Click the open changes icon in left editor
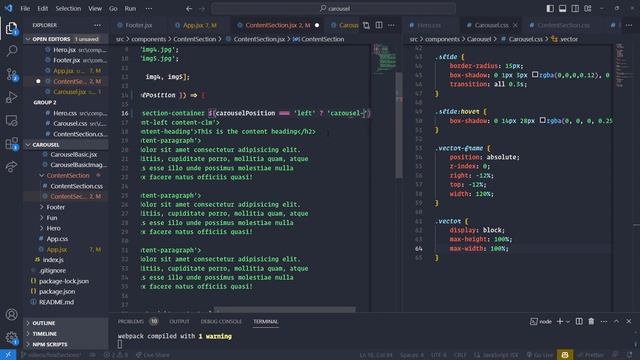Viewport: 640px width, 360px height. [x=366, y=25]
